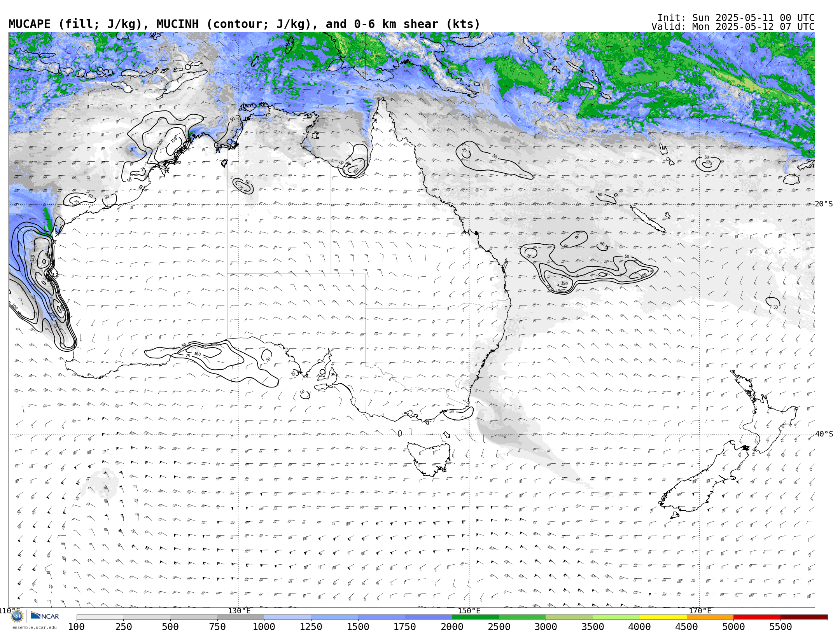Click Tasmania on the map
The width and height of the screenshot is (840, 632).
(x=429, y=459)
